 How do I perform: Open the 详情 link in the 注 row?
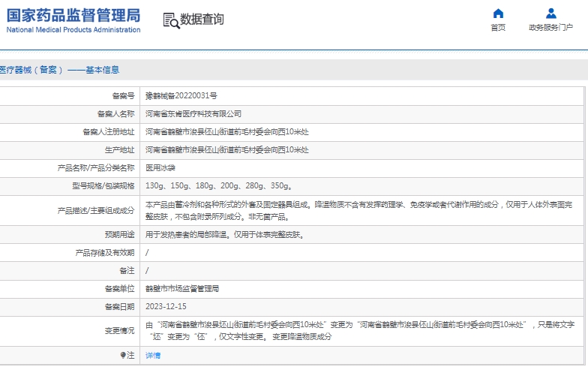[x=153, y=356]
